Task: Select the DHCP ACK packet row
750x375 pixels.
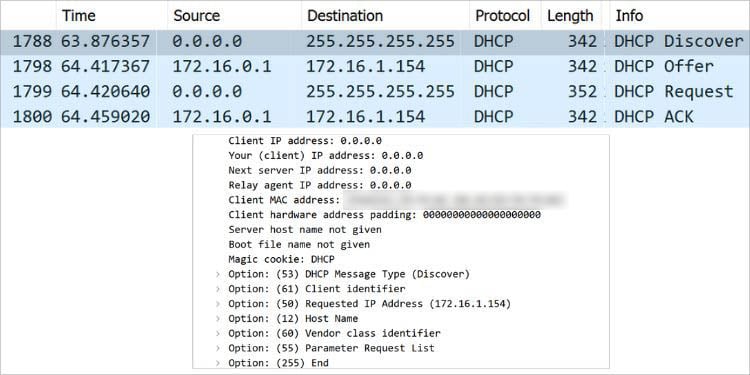Action: [375, 117]
